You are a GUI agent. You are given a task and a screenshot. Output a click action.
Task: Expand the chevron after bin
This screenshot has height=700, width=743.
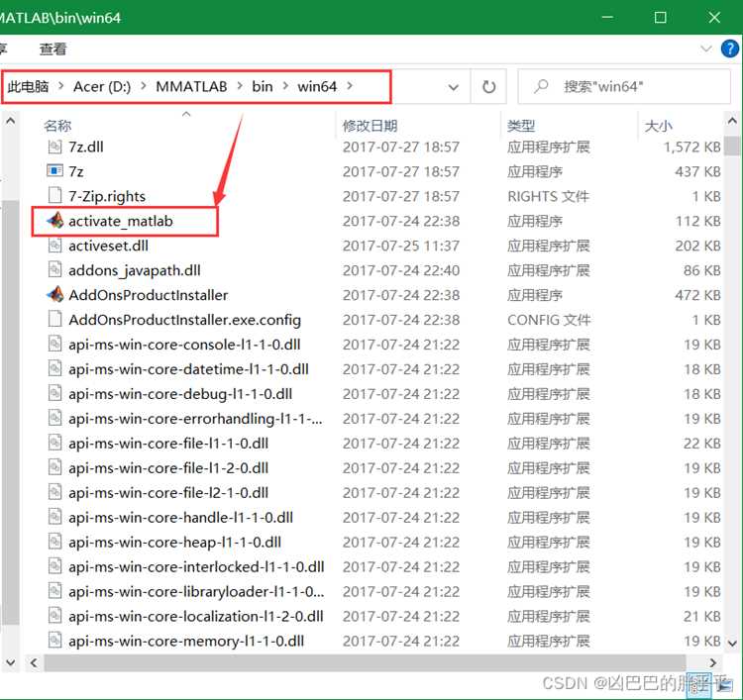pos(285,86)
